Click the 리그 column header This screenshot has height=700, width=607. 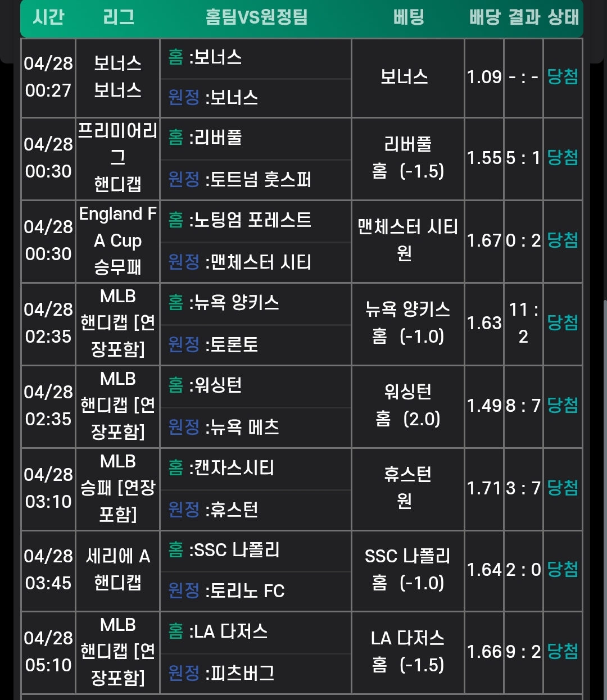pos(119,17)
